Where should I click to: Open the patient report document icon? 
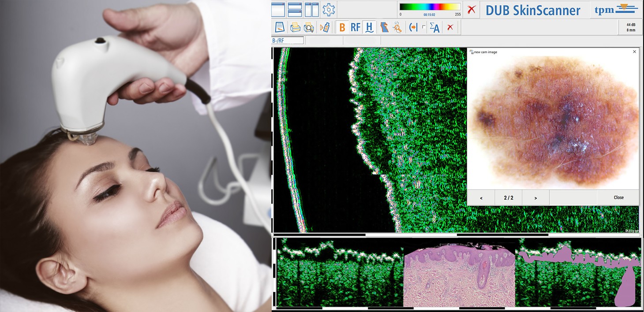click(x=279, y=27)
